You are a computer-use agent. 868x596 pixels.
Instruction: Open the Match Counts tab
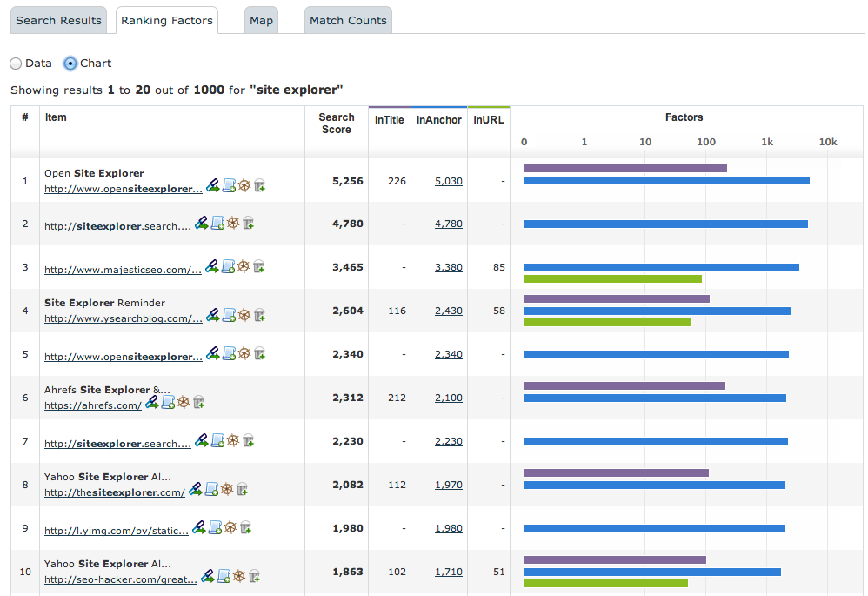click(348, 21)
